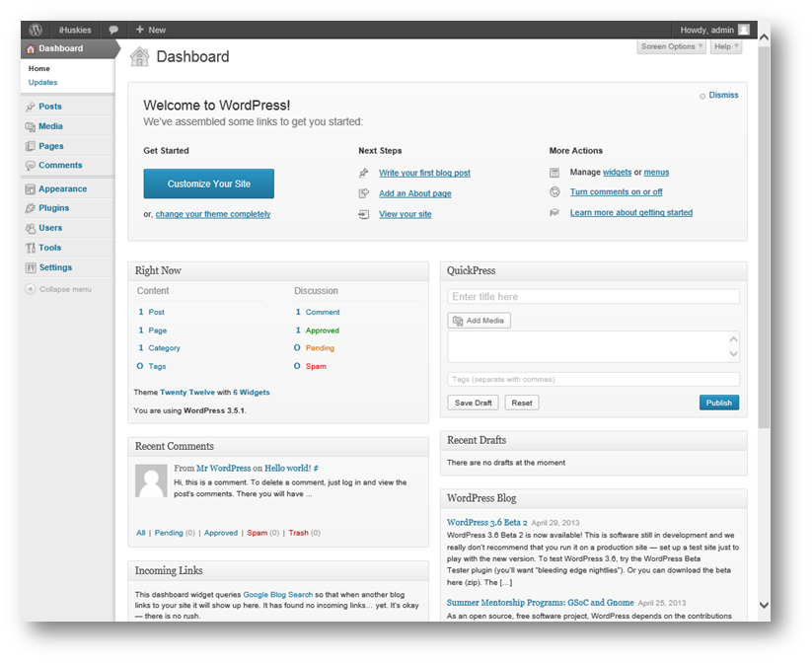Click Google Blog Search link
This screenshot has width=812, height=663.
278,595
